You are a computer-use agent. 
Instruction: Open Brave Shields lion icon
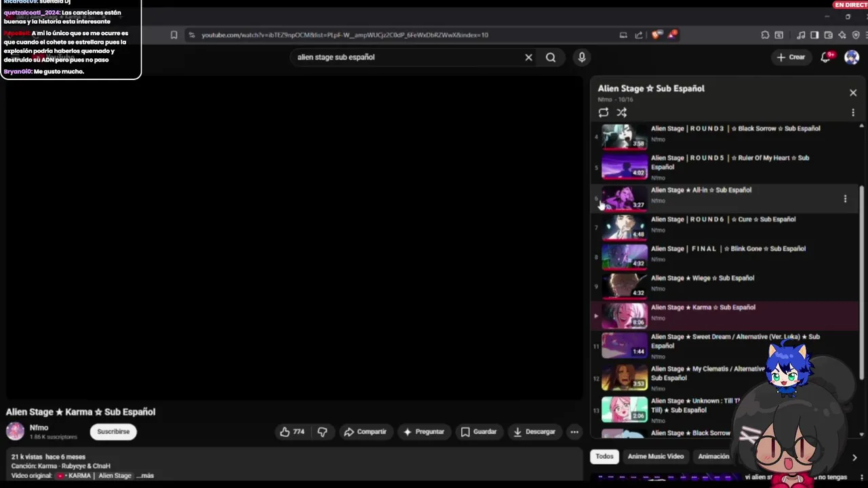pyautogui.click(x=656, y=35)
